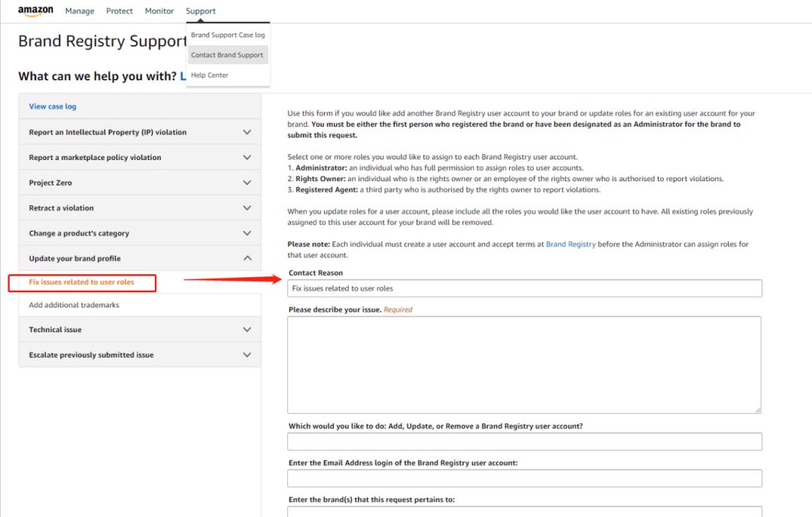Click the Add, Update, or Remove input field
Viewport: 812px width, 517px height.
[x=525, y=441]
